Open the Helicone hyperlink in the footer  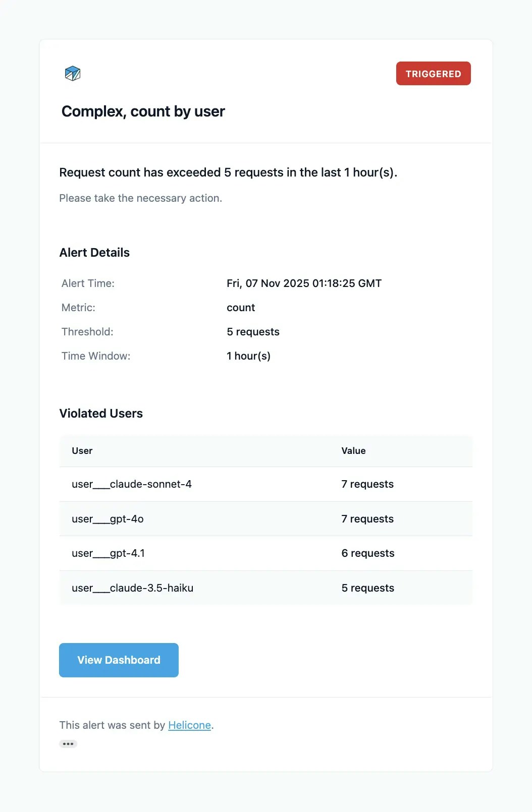coord(189,725)
